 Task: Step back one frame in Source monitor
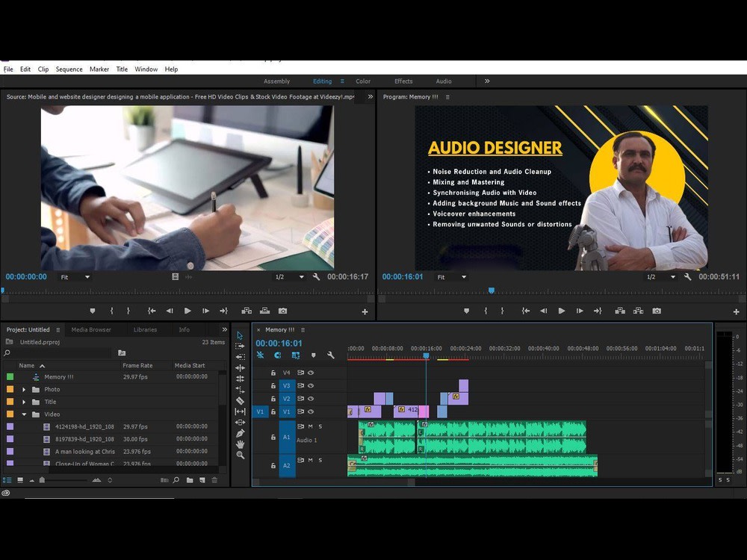click(170, 311)
